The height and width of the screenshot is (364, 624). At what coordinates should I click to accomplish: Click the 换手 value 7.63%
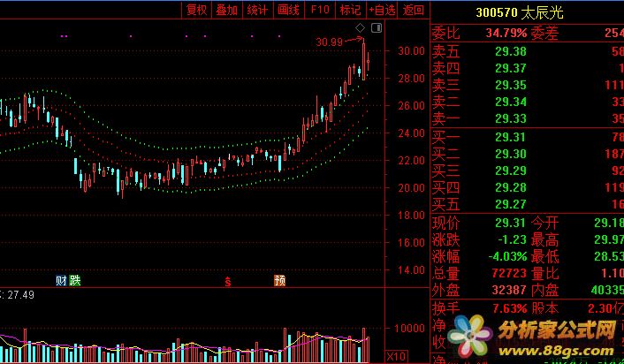[509, 308]
